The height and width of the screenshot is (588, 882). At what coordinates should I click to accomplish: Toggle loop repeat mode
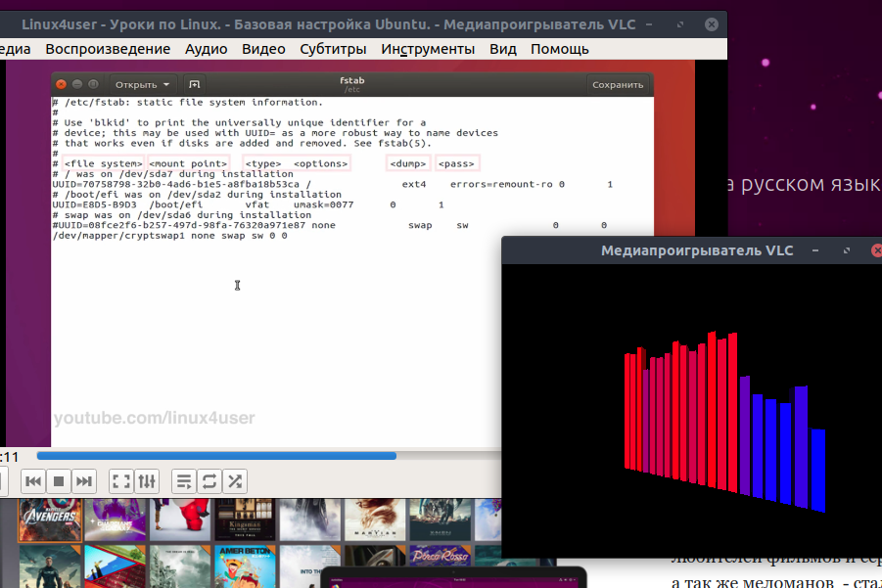click(x=209, y=480)
